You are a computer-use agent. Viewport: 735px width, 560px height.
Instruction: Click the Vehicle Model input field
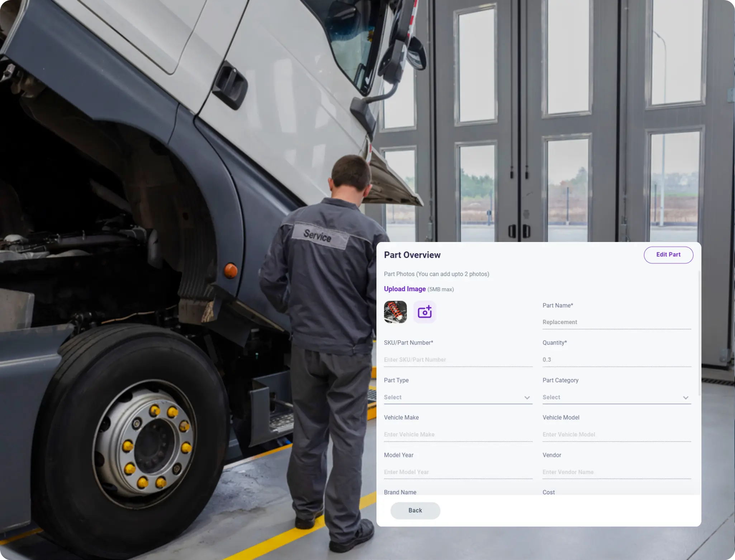[616, 434]
